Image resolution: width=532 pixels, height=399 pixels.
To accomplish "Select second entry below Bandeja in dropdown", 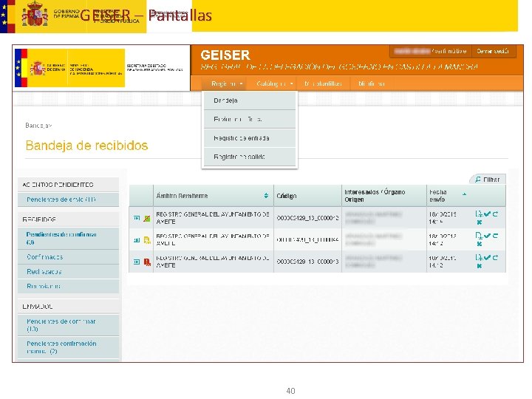I will 250,120.
